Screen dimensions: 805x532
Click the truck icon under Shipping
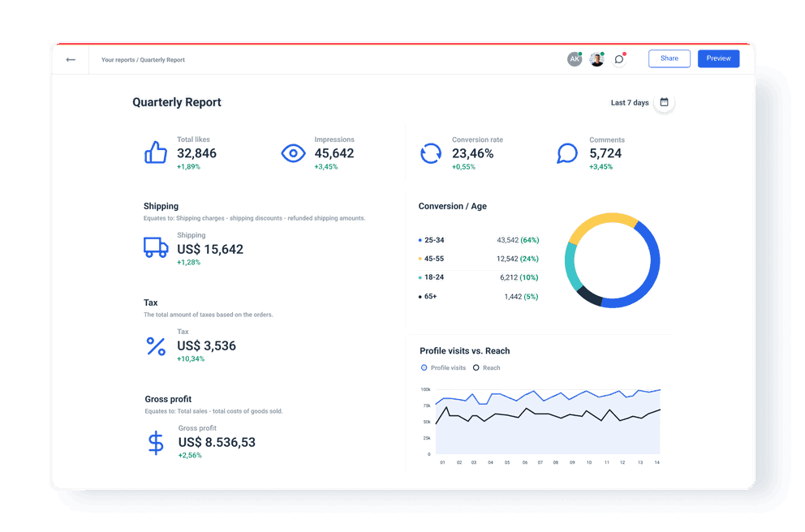155,248
